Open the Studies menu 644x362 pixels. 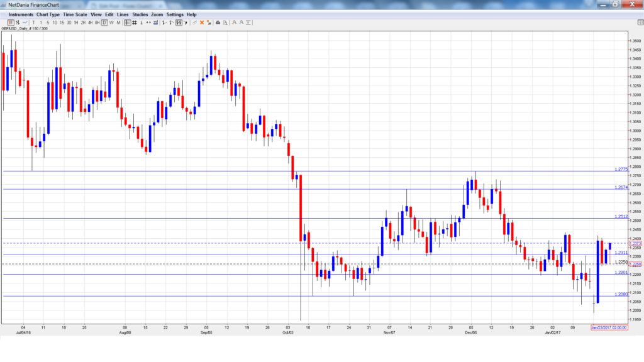point(140,14)
